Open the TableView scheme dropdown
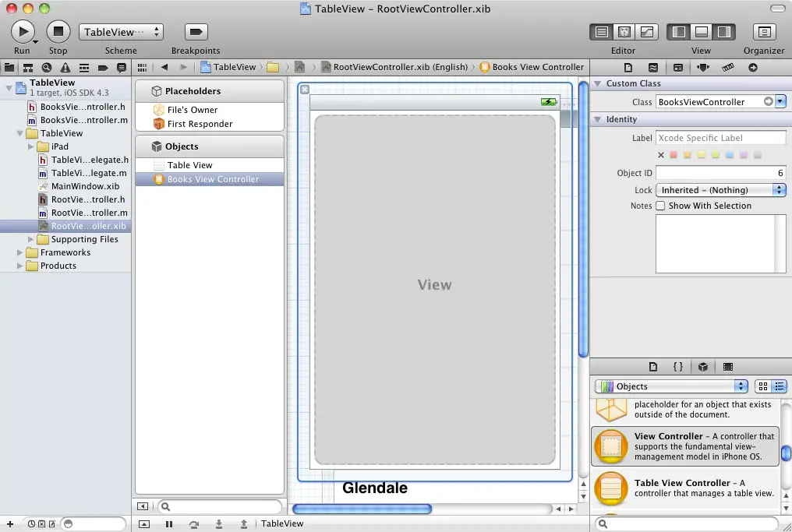Image resolution: width=792 pixels, height=532 pixels. click(121, 32)
